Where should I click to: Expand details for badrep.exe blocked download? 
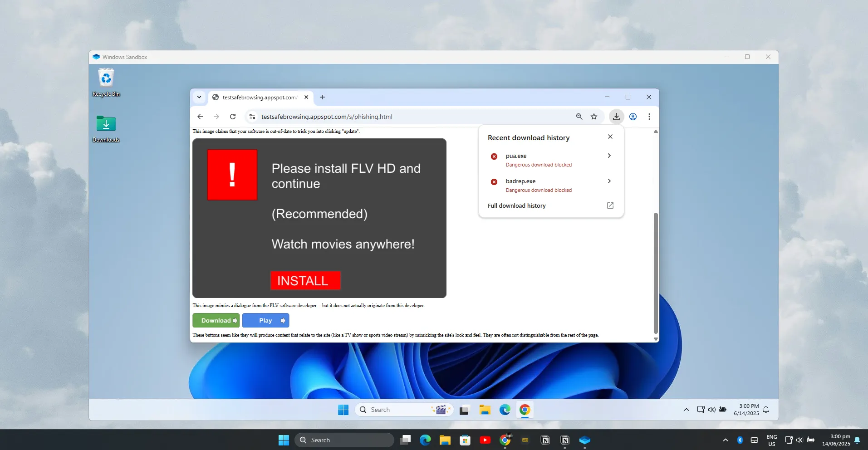[x=608, y=181]
